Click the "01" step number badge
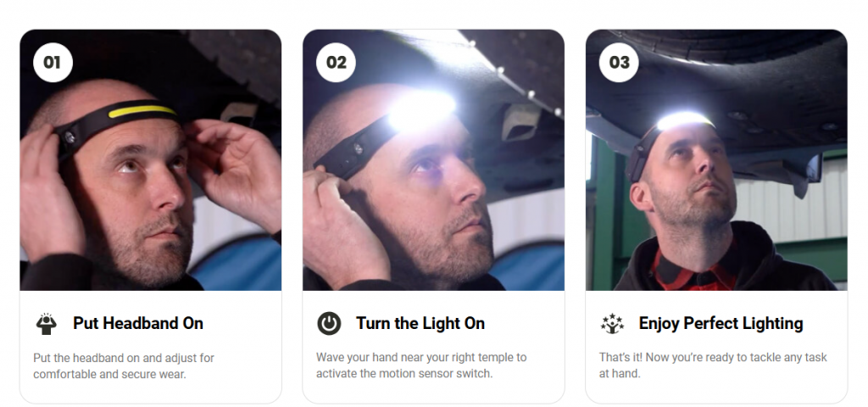Screen dimensions: 868x407 point(53,62)
